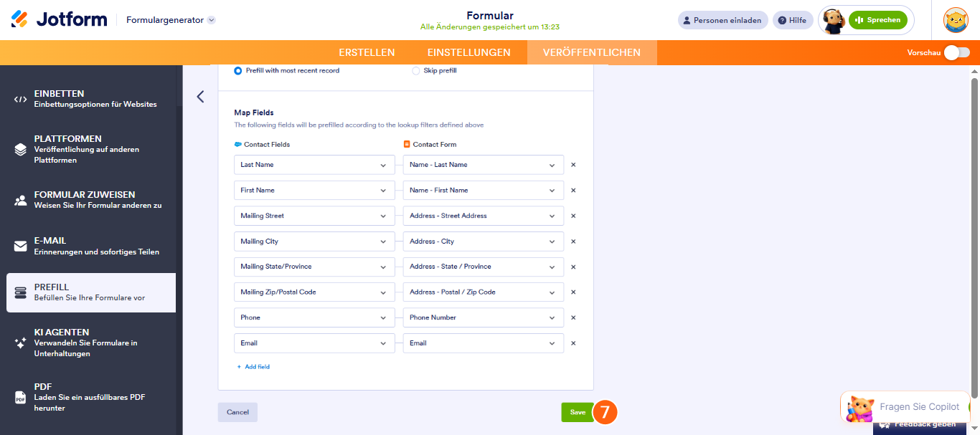This screenshot has height=435, width=980.
Task: Click the layers icon next to PLATTFORMEN
Action: tap(20, 149)
